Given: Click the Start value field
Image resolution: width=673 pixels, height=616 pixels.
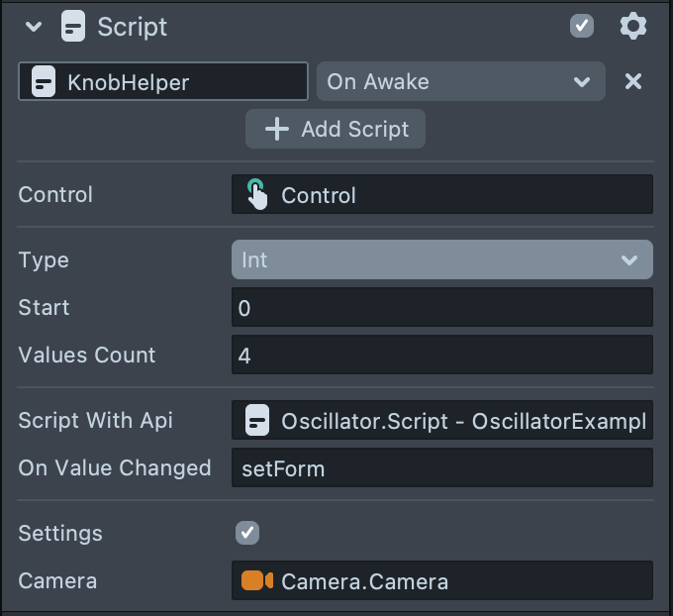Looking at the screenshot, I should [441, 308].
